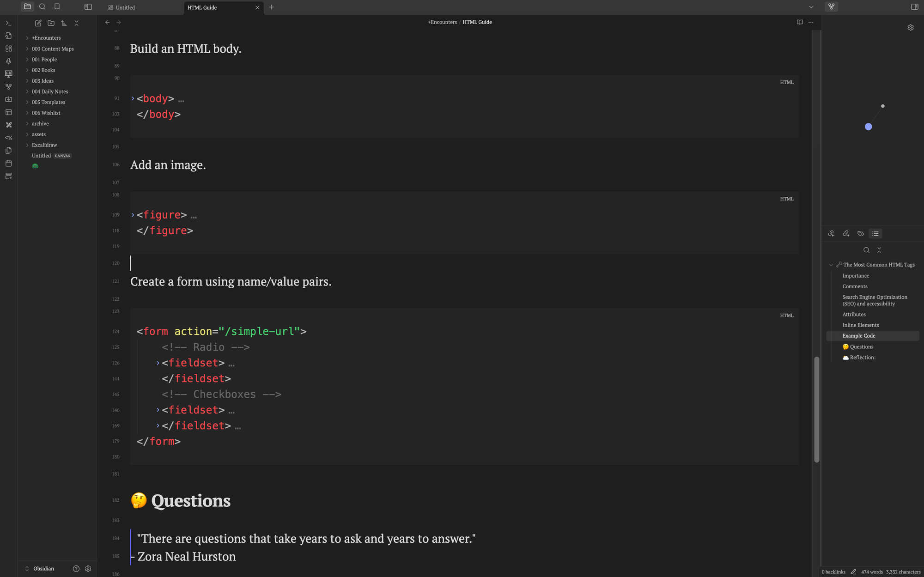Click the +Encounters breadcrumb link
This screenshot has height=577, width=924.
442,22
